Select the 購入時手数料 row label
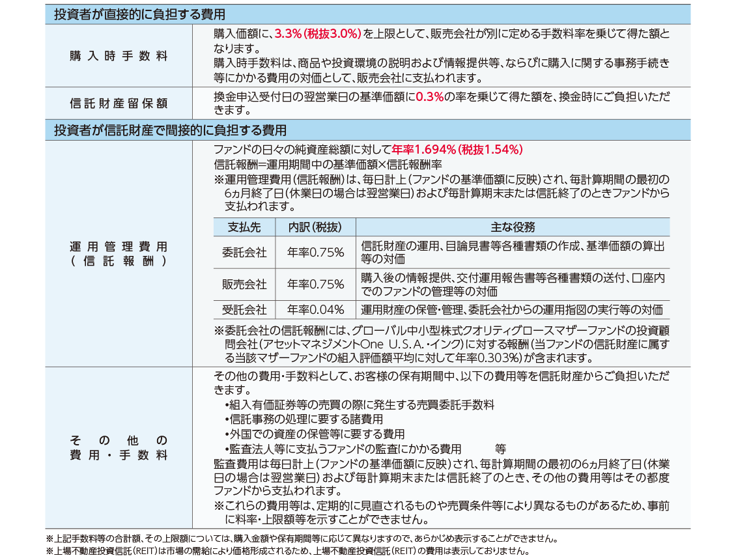 (x=119, y=56)
